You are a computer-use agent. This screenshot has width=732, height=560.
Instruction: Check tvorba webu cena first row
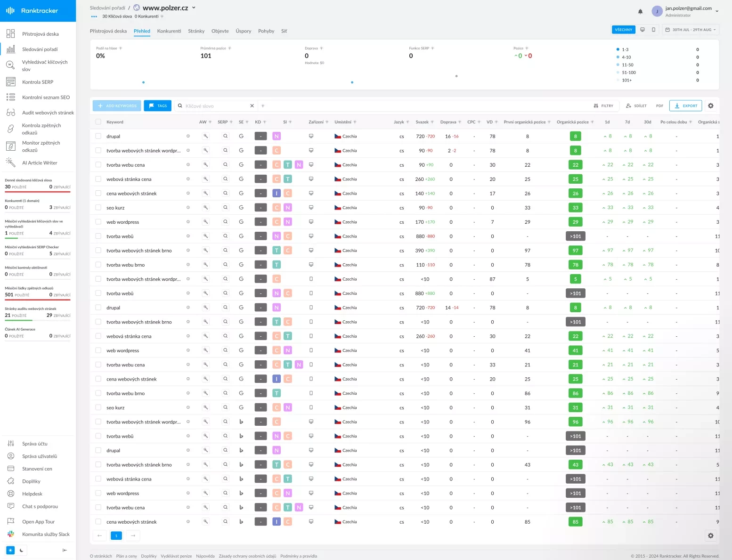[x=98, y=165]
